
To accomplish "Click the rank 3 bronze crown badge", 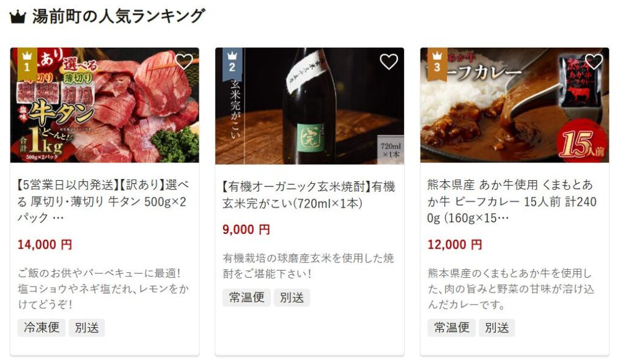I will [x=437, y=64].
